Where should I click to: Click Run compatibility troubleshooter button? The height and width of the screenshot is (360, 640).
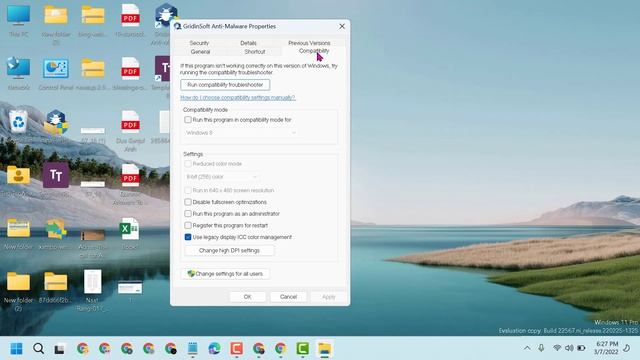[x=225, y=85]
